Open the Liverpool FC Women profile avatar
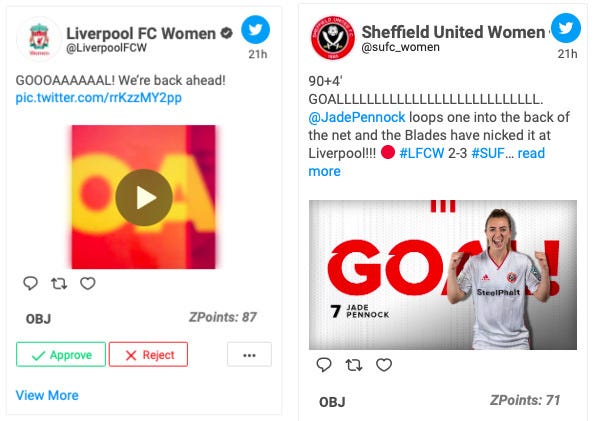 [39, 39]
